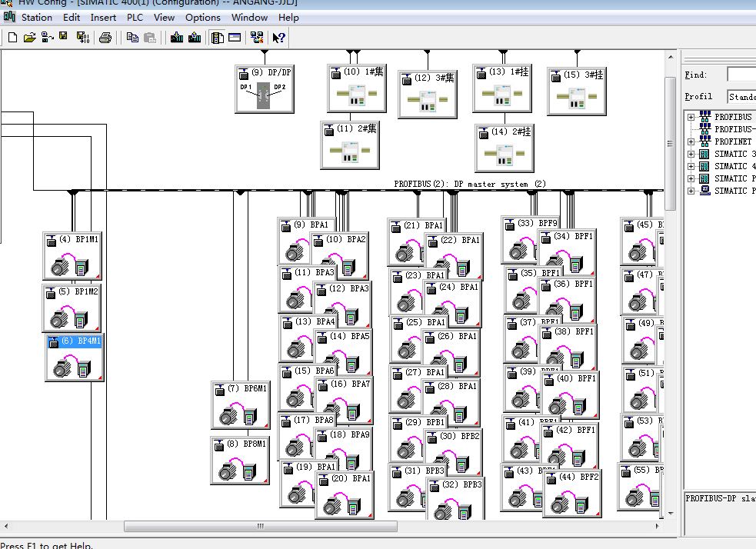Screen dimensions: 756x549
Task: Open the Station menu
Action: (37, 18)
